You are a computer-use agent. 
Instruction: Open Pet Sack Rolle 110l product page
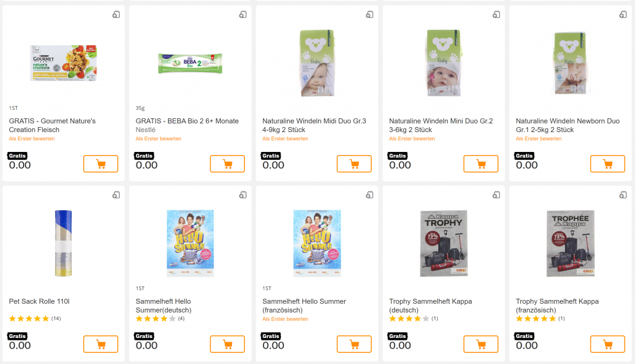tap(39, 301)
